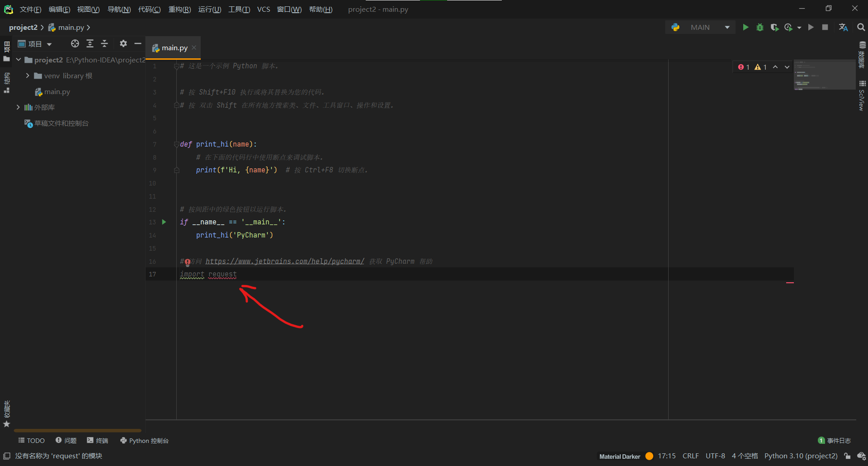Screen dimensions: 868x466
Task: Click the IDE notifications icon at status bar end
Action: coord(861,456)
